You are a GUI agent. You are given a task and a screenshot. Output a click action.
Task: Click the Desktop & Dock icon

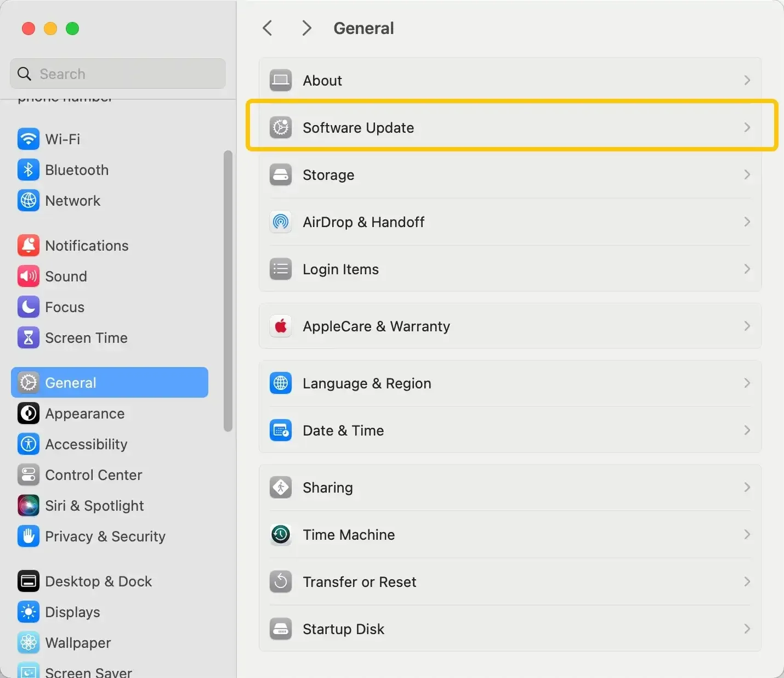28,581
